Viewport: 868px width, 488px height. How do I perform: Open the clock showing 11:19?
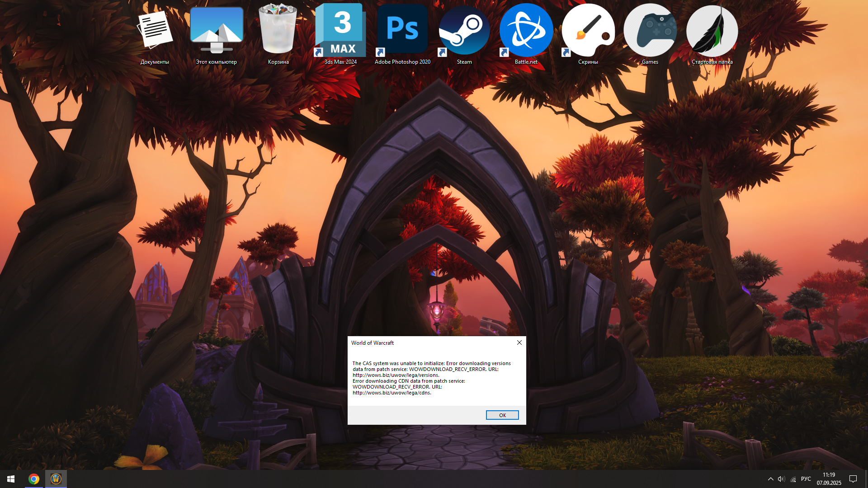[x=829, y=479]
